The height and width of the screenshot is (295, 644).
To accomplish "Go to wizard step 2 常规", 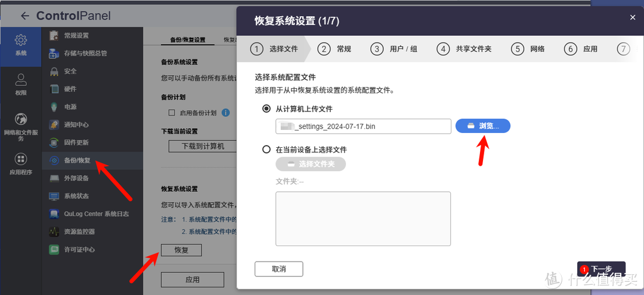I will pos(335,49).
